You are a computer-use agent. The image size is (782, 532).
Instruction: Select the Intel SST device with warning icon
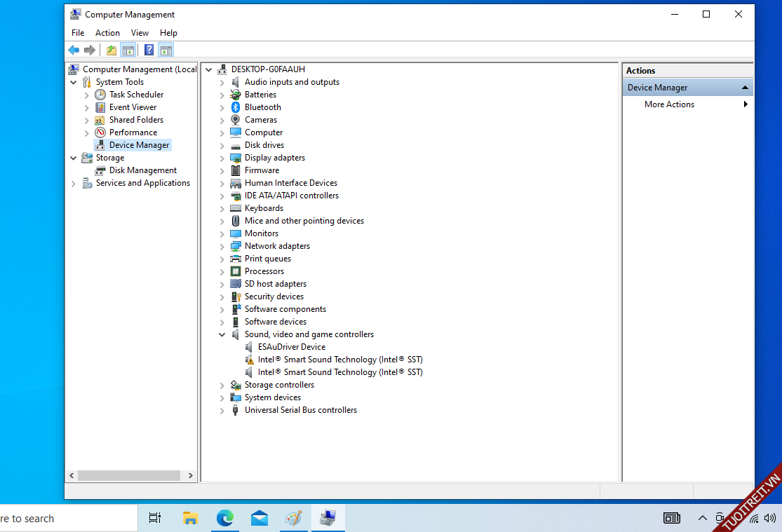339,360
